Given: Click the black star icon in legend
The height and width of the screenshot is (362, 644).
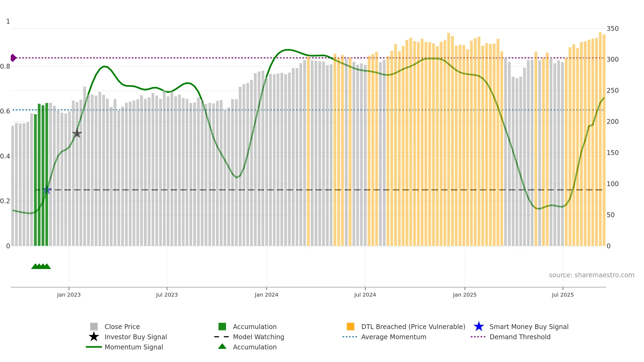Looking at the screenshot, I should pos(94,337).
